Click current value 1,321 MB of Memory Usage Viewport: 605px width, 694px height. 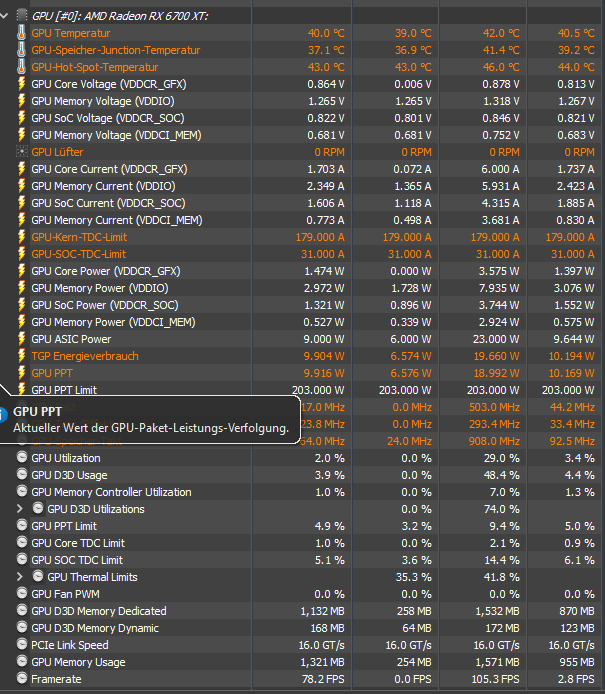pyautogui.click(x=323, y=662)
